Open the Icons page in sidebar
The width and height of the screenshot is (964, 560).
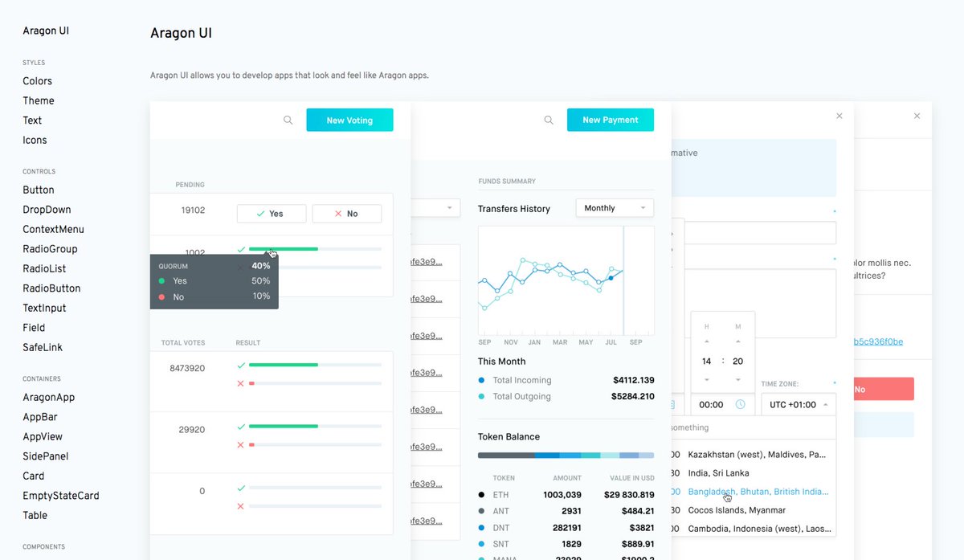(35, 140)
